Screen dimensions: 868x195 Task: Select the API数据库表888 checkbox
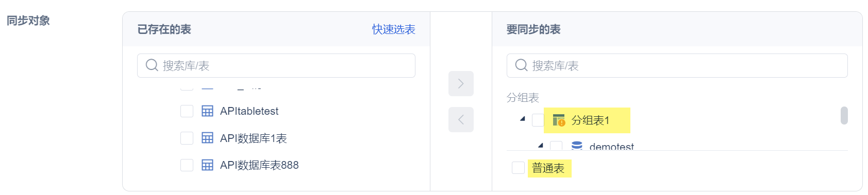coord(187,165)
